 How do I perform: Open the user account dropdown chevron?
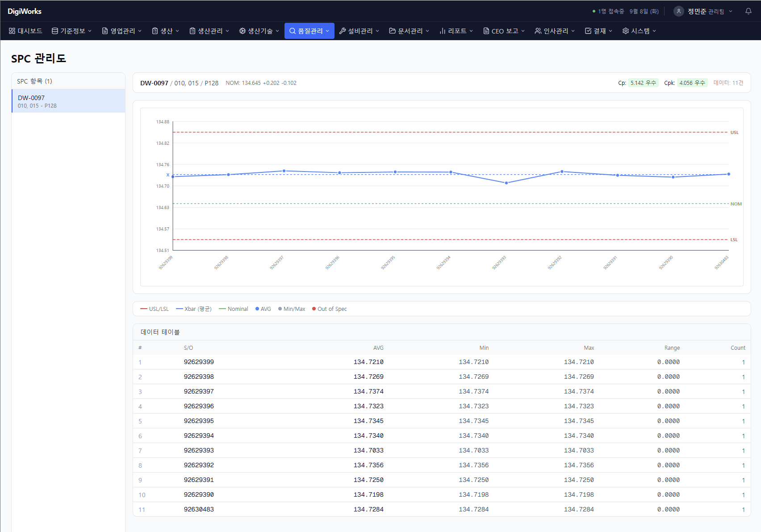pyautogui.click(x=731, y=11)
